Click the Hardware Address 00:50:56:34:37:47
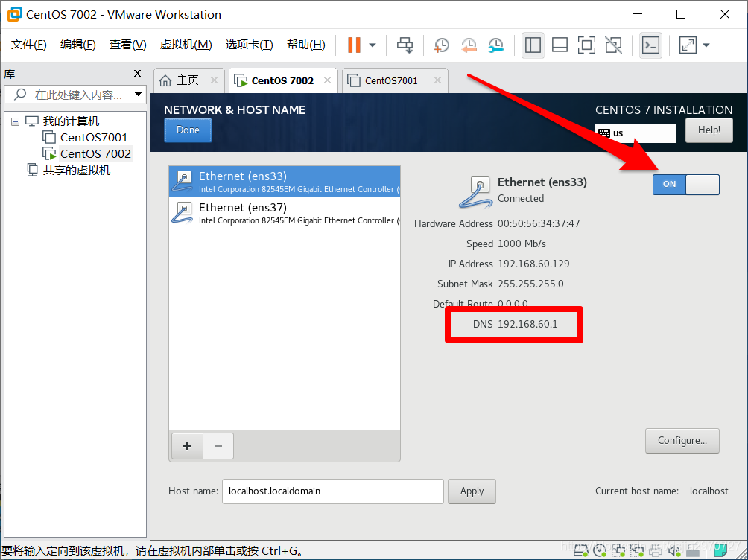The height and width of the screenshot is (560, 748). pyautogui.click(x=539, y=223)
